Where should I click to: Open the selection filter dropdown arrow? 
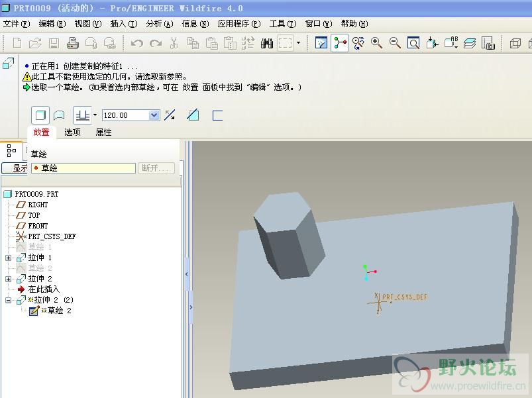[x=298, y=43]
